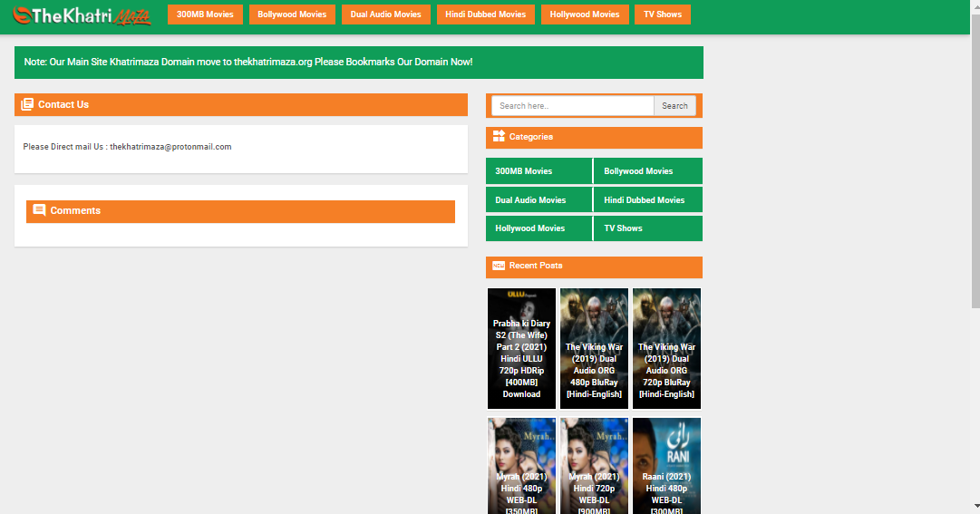The image size is (980, 514).
Task: Submit with the Search button
Action: [x=675, y=106]
